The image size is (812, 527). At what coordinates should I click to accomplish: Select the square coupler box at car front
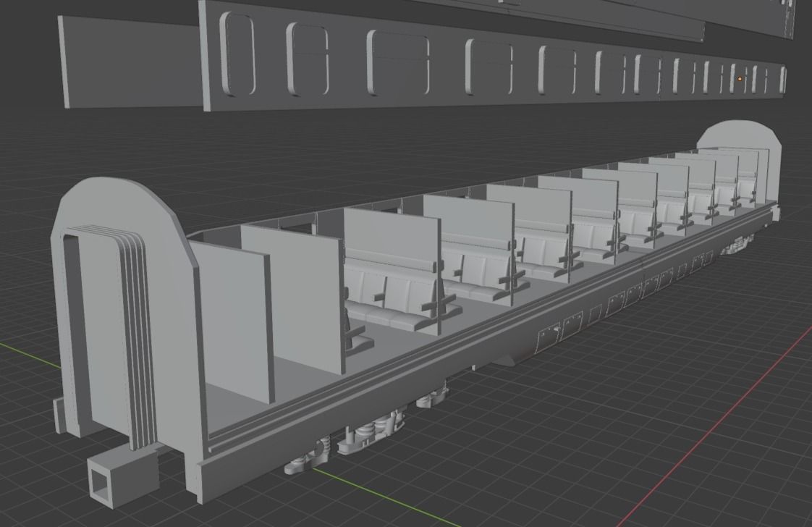123,477
